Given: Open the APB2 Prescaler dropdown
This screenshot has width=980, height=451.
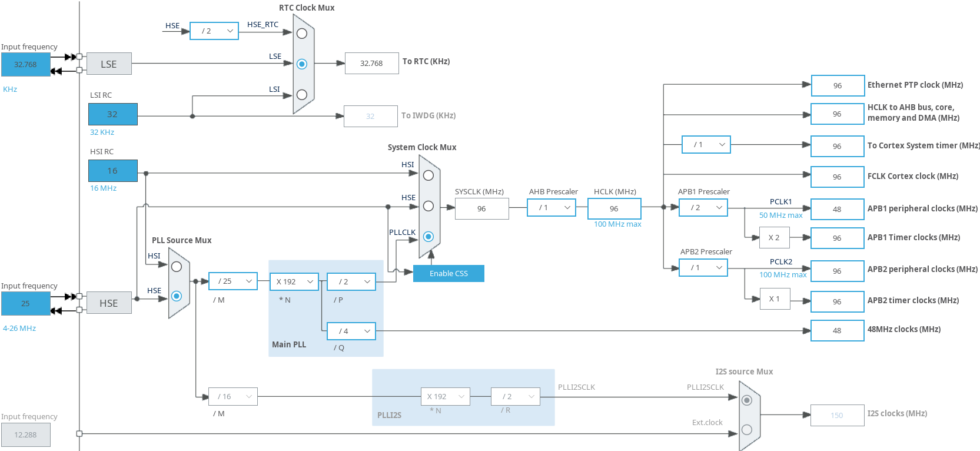Looking at the screenshot, I should [703, 268].
